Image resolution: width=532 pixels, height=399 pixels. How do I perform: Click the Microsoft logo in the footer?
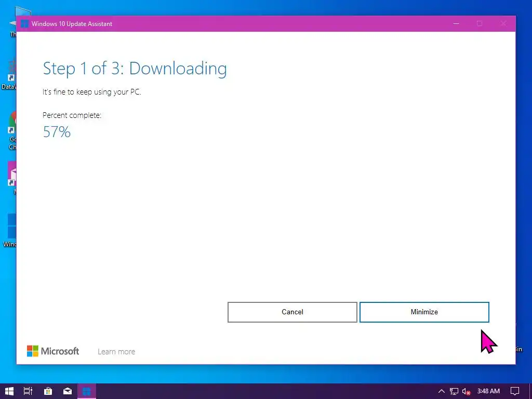point(53,351)
